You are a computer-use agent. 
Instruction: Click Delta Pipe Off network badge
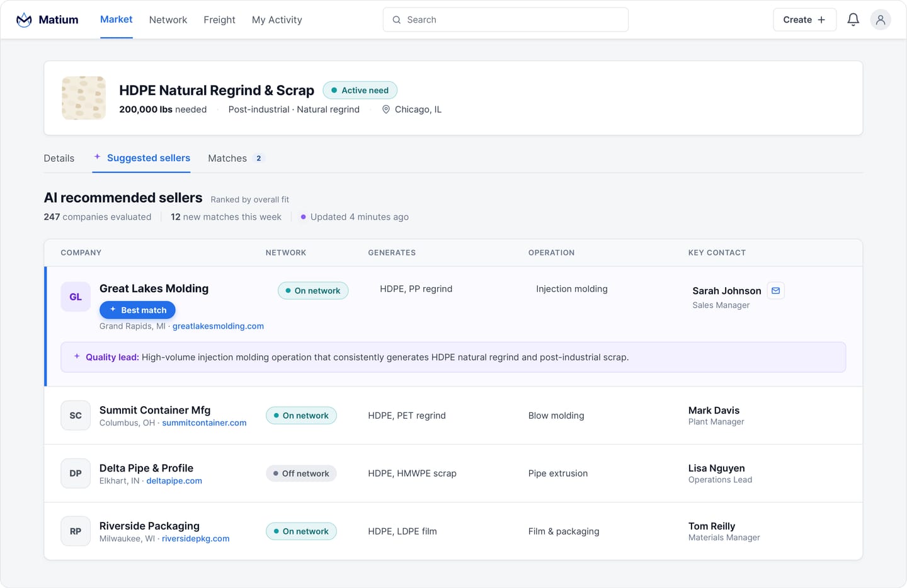(301, 473)
